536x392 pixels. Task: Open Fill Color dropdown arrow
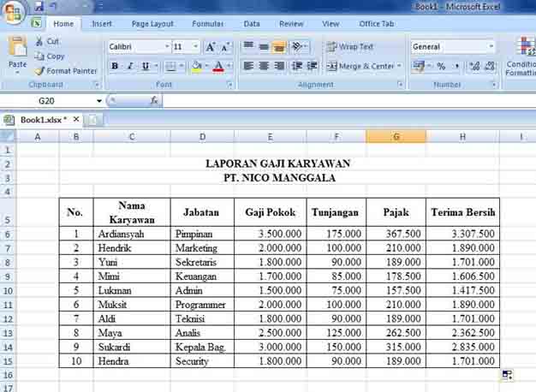(x=207, y=66)
